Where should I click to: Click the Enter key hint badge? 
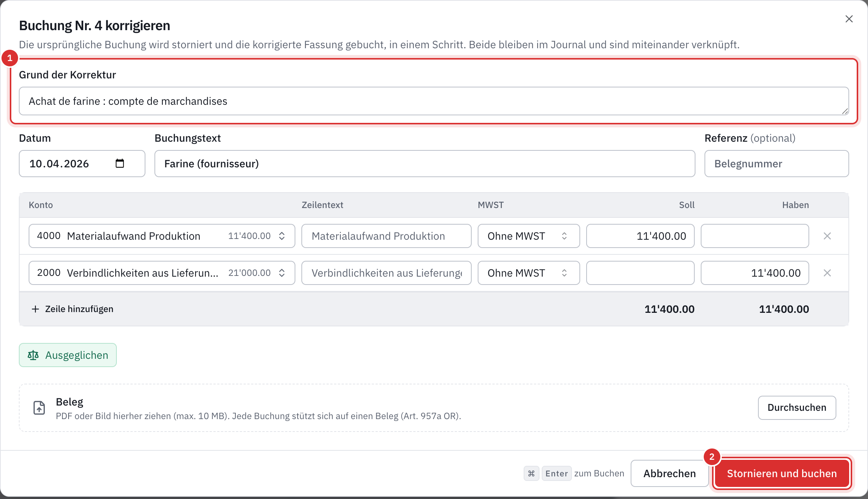556,473
